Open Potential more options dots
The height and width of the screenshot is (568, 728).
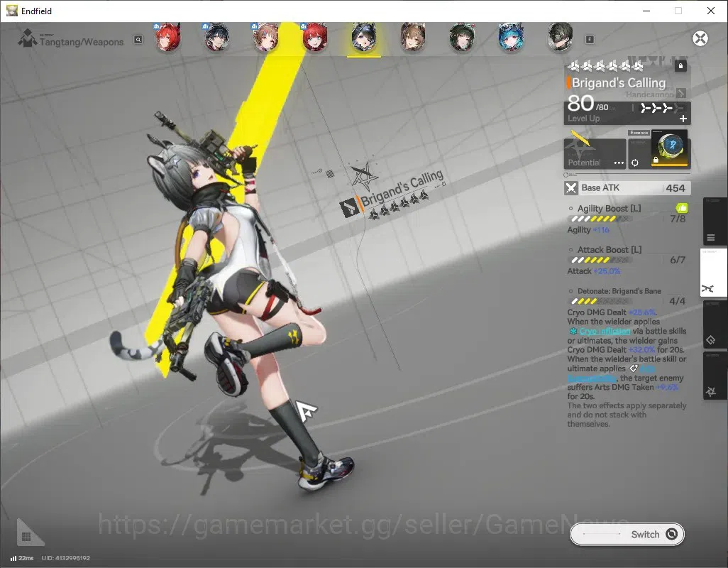click(x=619, y=163)
